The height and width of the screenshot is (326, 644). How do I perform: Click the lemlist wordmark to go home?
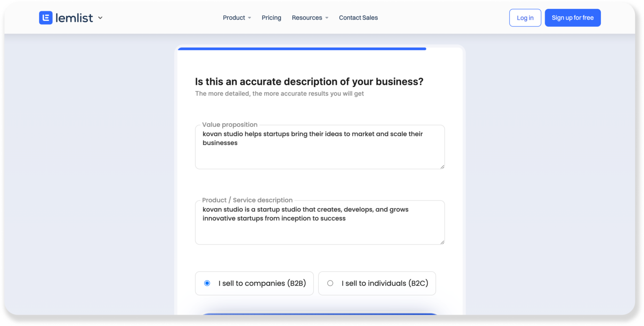pos(74,18)
